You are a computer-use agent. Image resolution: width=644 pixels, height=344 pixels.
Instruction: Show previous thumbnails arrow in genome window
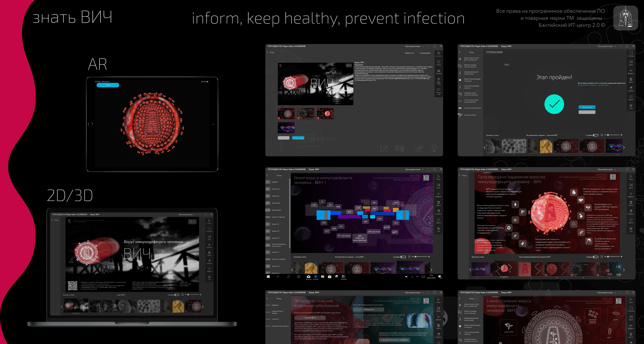292,269
